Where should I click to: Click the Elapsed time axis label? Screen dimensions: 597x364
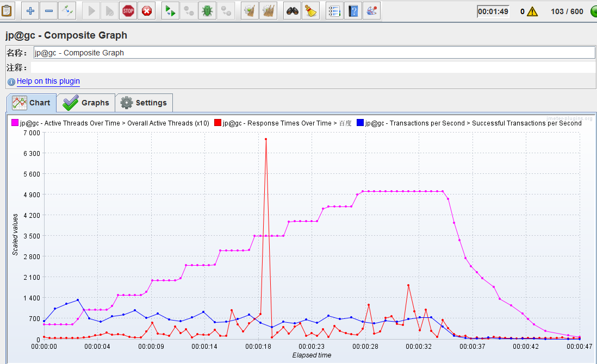[312, 355]
